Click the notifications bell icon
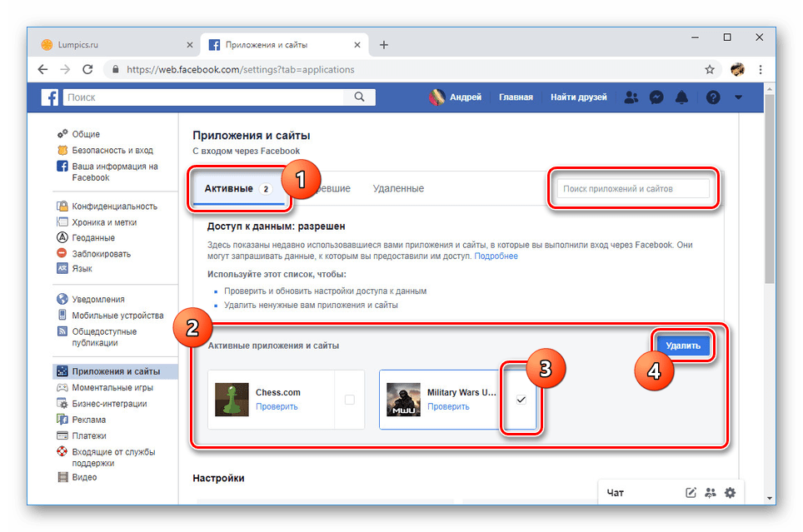Image resolution: width=803 pixels, height=532 pixels. point(681,97)
